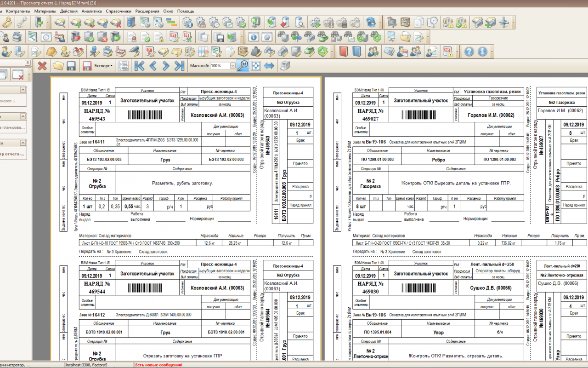
Task: Toggle the document outline tree icon
Action: point(123,66)
